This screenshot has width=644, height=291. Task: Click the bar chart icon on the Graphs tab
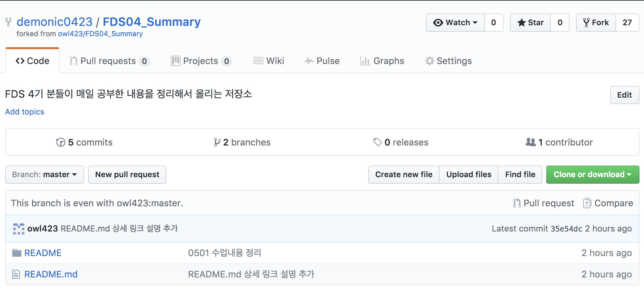coord(365,61)
